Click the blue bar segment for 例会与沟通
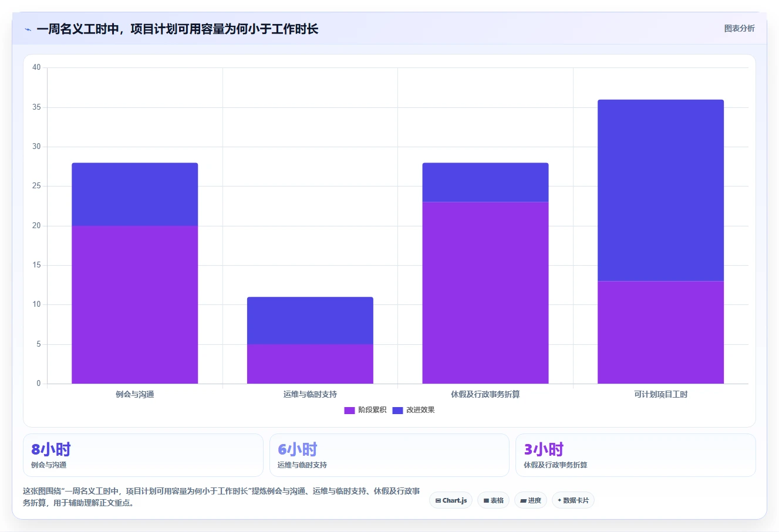This screenshot has width=779, height=532. [x=135, y=194]
